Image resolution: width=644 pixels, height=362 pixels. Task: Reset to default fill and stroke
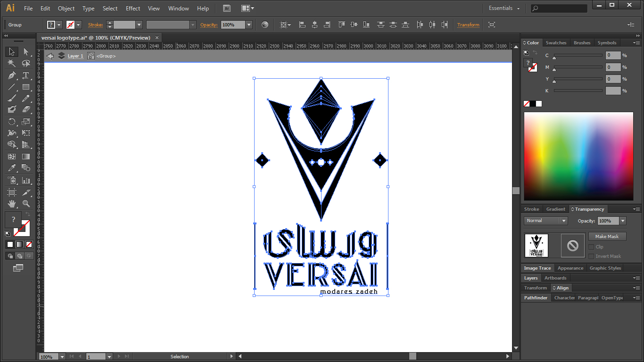[8, 233]
